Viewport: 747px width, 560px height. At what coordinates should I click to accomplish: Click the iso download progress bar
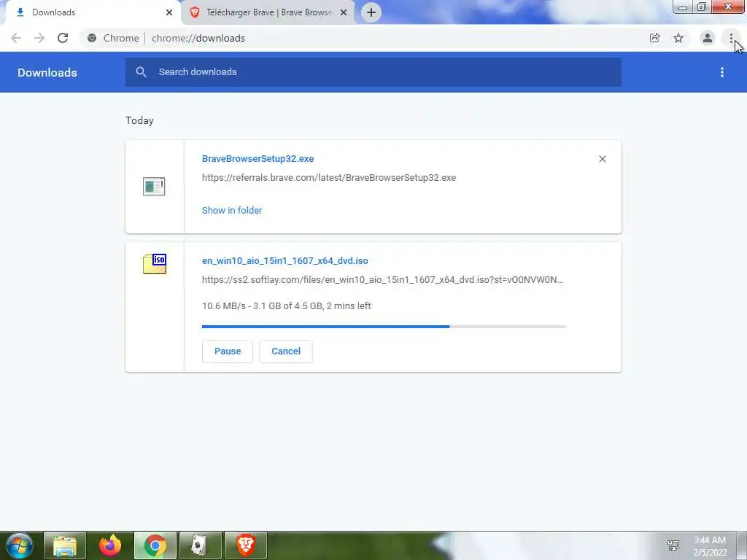tap(384, 327)
